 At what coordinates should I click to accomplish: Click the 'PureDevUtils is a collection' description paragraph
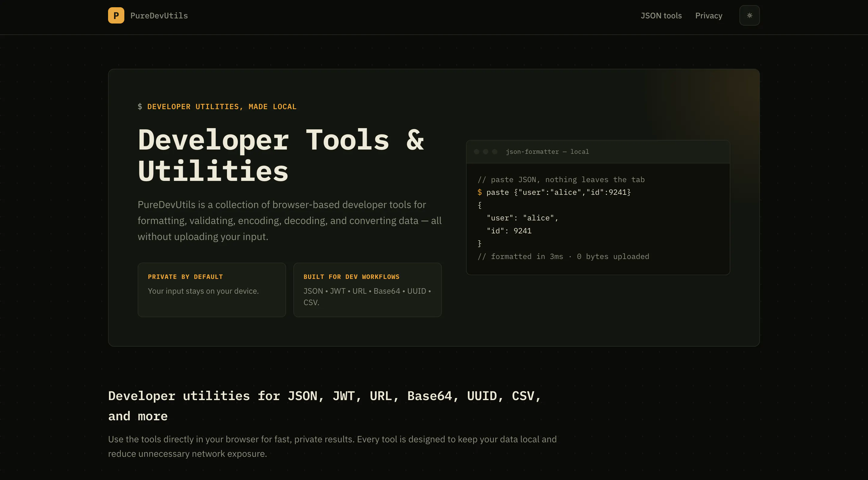click(x=289, y=220)
